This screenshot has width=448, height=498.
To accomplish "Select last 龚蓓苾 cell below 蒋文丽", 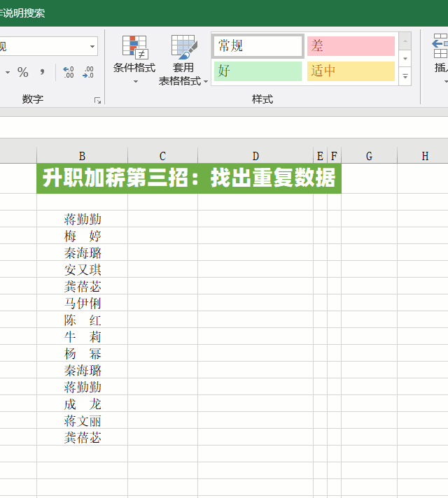I will 83,437.
